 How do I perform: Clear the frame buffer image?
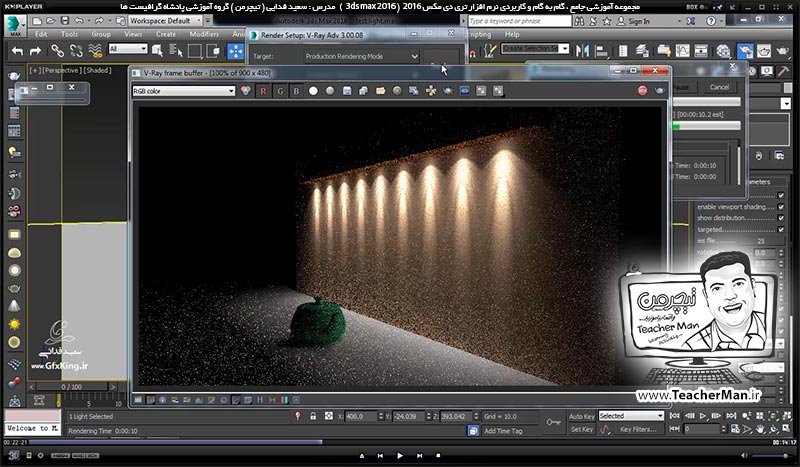coord(397,91)
